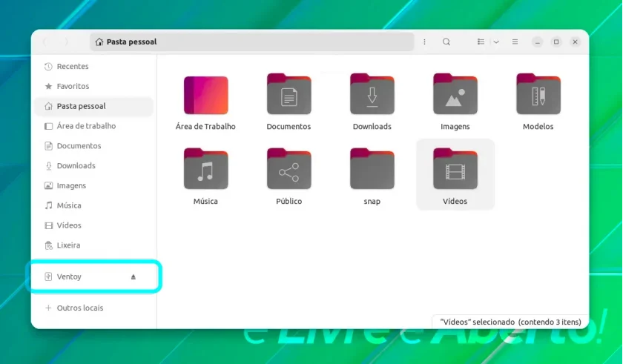Select the snap folder
Image resolution: width=623 pixels, height=364 pixels.
pyautogui.click(x=372, y=169)
